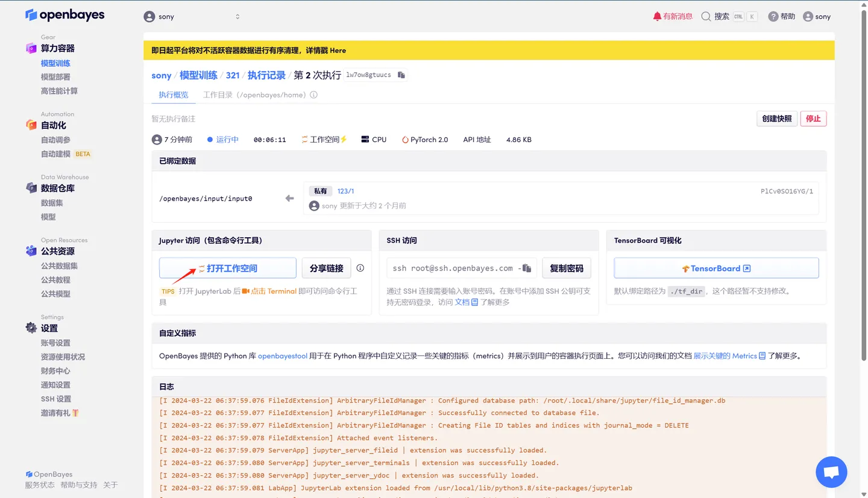The height and width of the screenshot is (498, 868).
Task: Copy the execution ID lw7ow8gtuucs
Action: (x=401, y=75)
